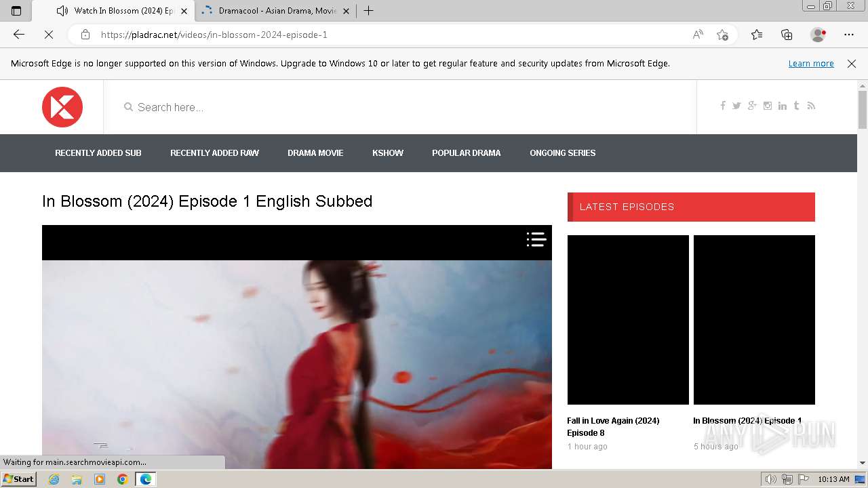
Task: Open the Google Plus social icon
Action: (x=752, y=106)
